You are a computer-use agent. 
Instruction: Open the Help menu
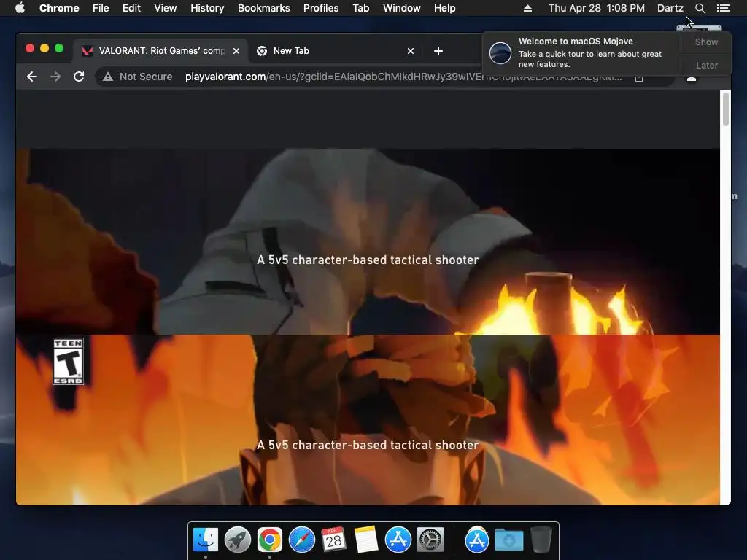point(444,8)
